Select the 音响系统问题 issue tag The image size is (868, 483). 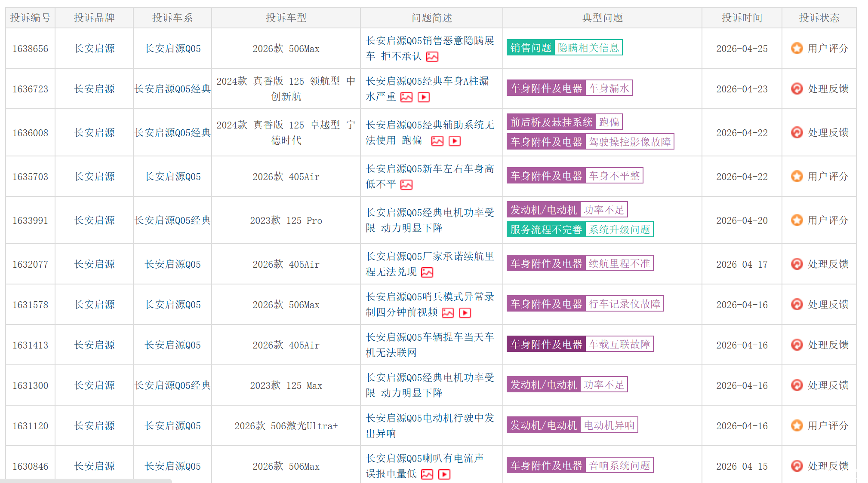coord(619,465)
